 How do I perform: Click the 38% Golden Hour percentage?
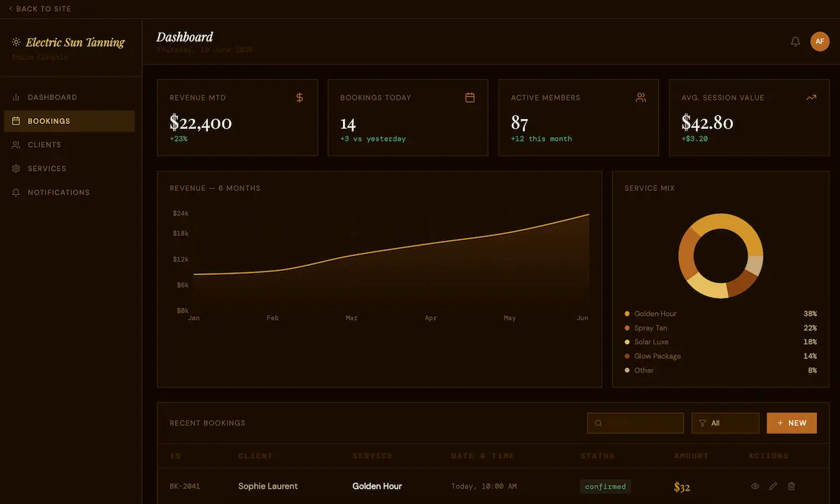(810, 314)
